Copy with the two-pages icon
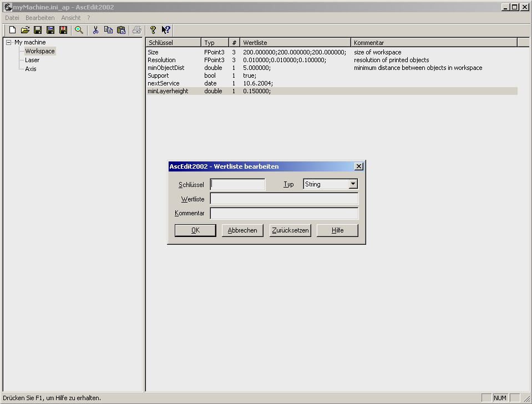The height and width of the screenshot is (404, 532). (x=108, y=30)
